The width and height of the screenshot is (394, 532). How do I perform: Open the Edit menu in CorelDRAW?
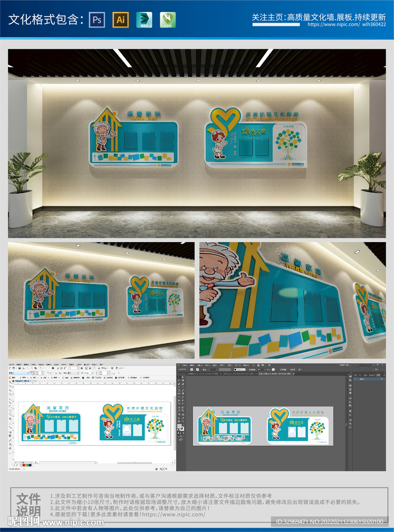[19, 364]
